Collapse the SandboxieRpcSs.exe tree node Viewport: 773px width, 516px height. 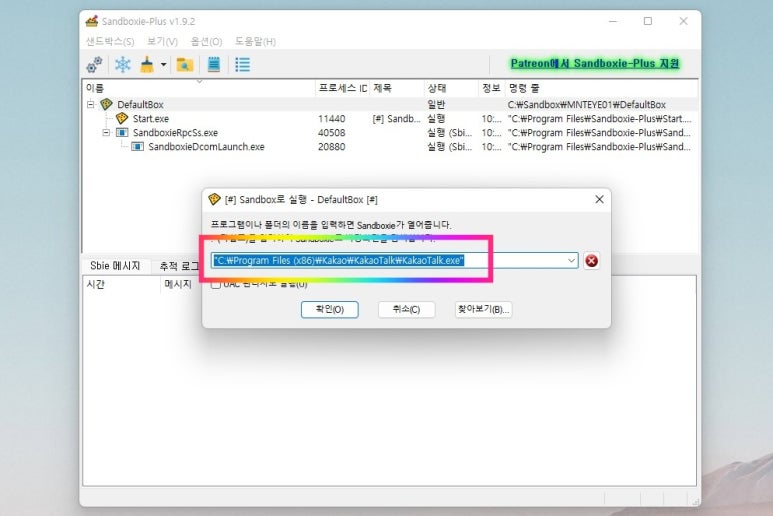pos(106,133)
